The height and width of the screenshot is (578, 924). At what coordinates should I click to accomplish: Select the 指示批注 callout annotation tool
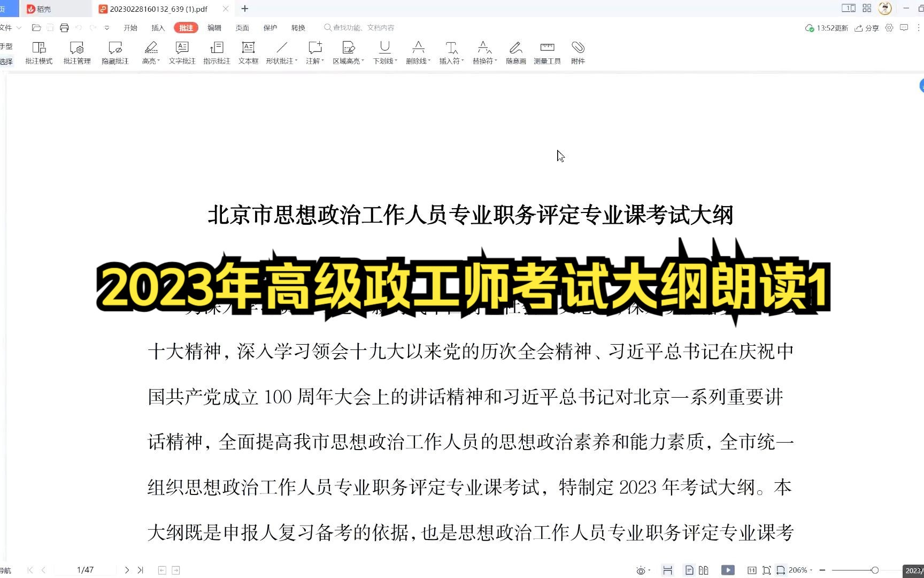pyautogui.click(x=217, y=54)
